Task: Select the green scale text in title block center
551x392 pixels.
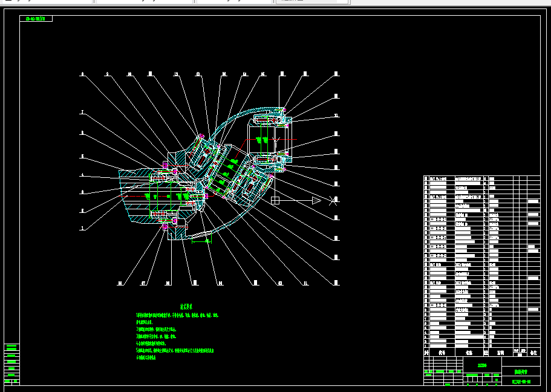Action: (482, 365)
